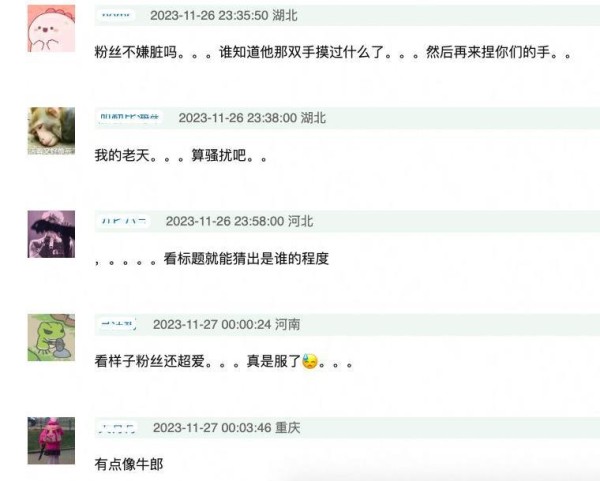Open username beside 23:38:00 湖北 timestamp
Viewport: 600px width, 481px height.
point(130,117)
